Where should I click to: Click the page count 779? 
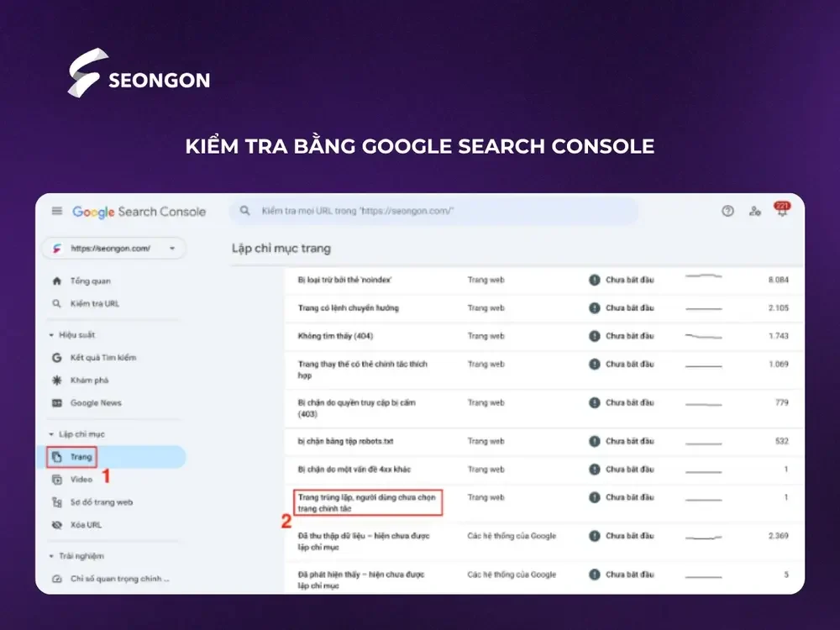point(782,403)
